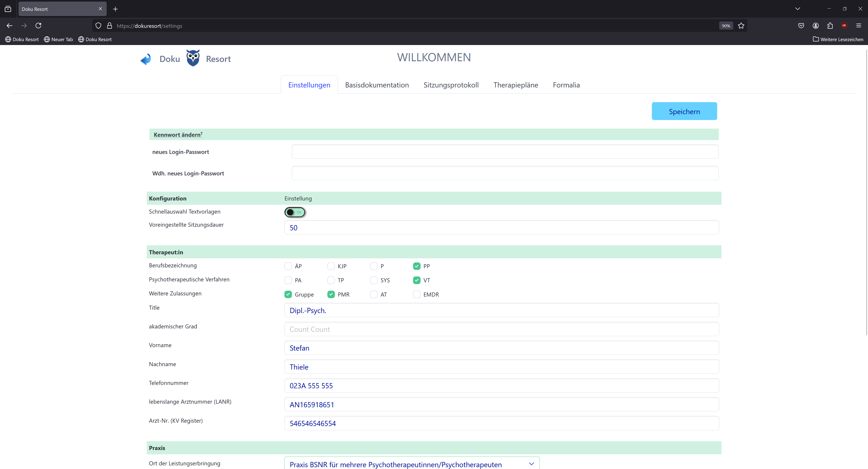This screenshot has width=868, height=469.
Task: Open the Therapiepläne tab
Action: click(x=516, y=85)
